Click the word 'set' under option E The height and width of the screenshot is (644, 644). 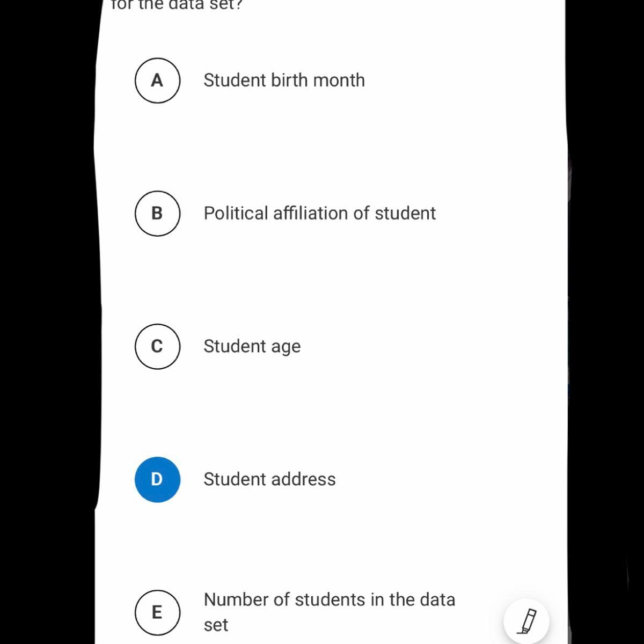[x=216, y=625]
